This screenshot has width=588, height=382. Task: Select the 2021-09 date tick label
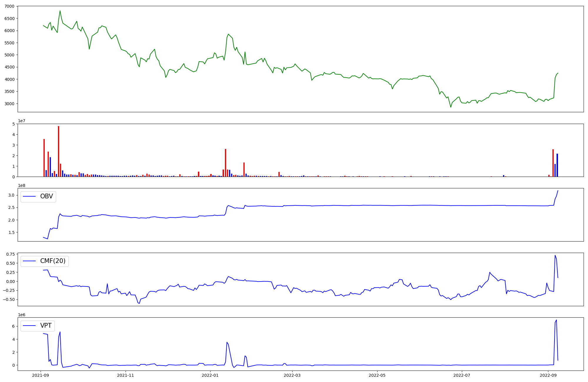(41, 375)
